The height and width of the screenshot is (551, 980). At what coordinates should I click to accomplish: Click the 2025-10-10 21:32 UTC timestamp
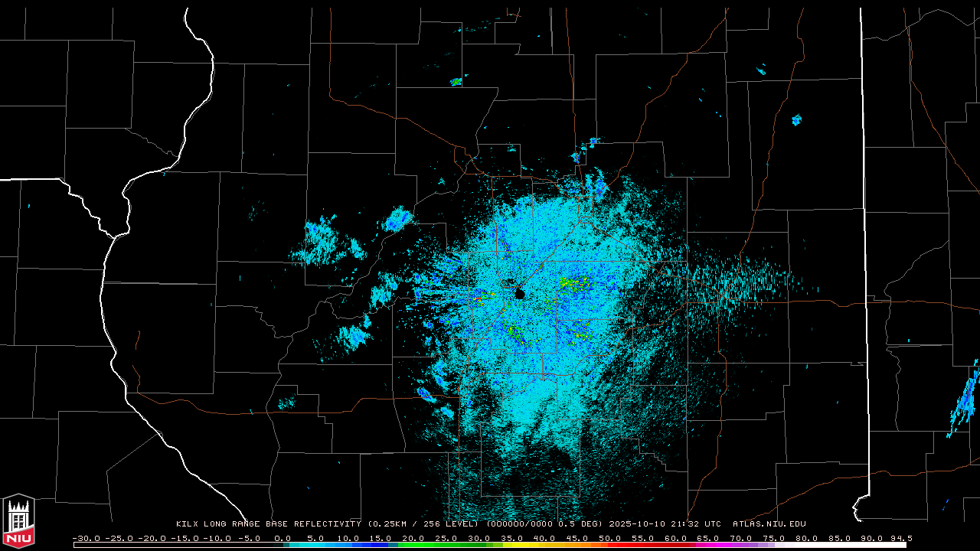pyautogui.click(x=665, y=524)
